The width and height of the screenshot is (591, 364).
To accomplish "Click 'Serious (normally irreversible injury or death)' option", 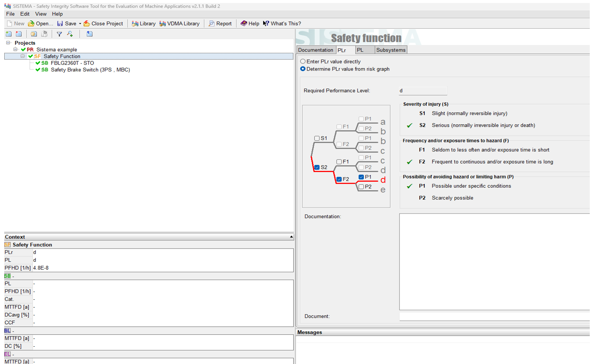I will [483, 125].
